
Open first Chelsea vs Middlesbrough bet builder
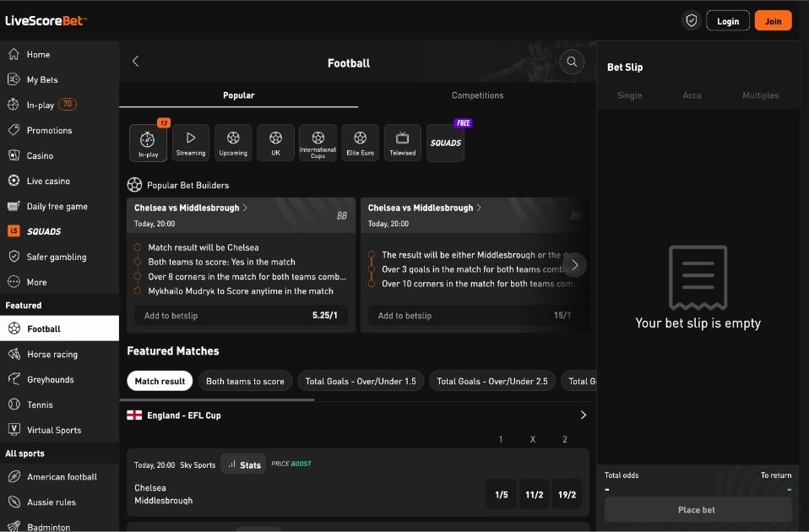pyautogui.click(x=191, y=208)
